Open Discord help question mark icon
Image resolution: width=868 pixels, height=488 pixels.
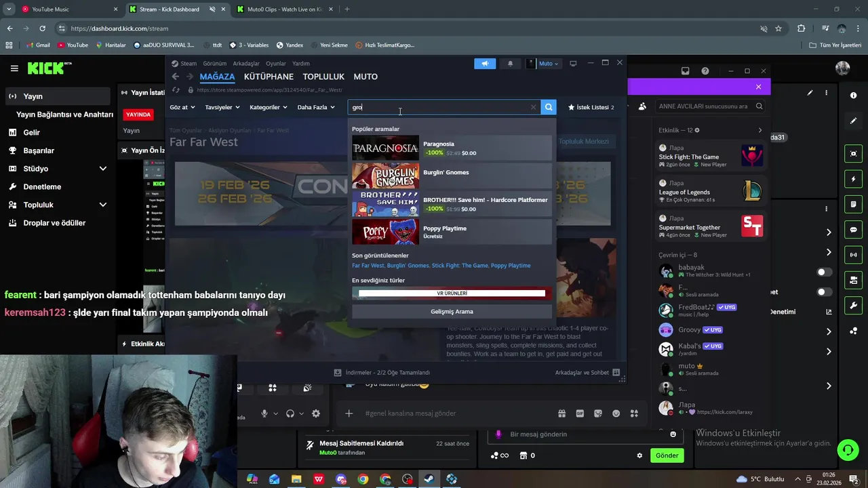[705, 71]
